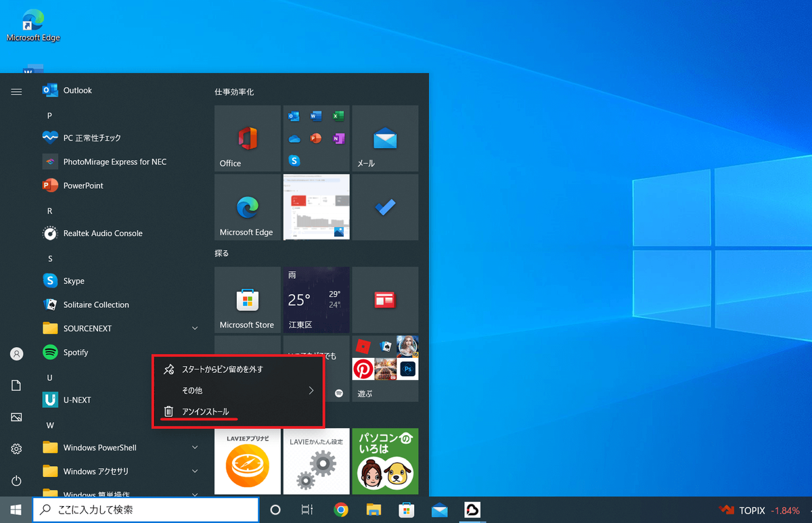Screen dimensions: 812x523
Task: Click the Power button in Start
Action: click(17, 481)
